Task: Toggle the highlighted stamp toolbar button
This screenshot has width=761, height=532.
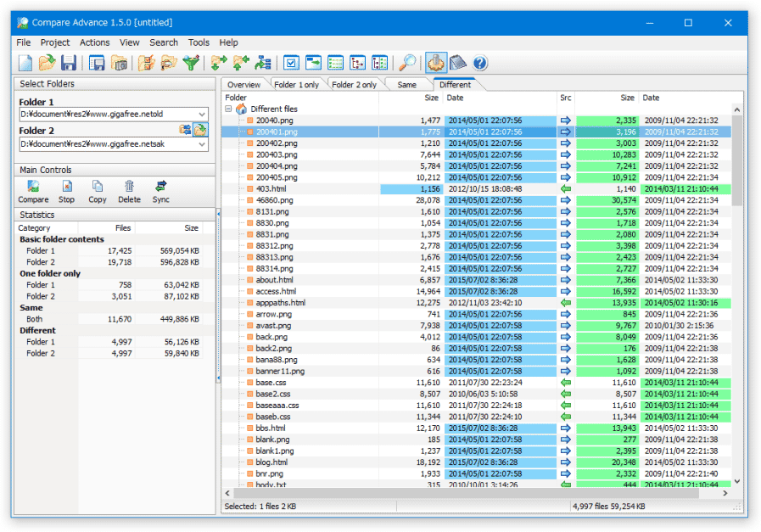Action: (435, 63)
